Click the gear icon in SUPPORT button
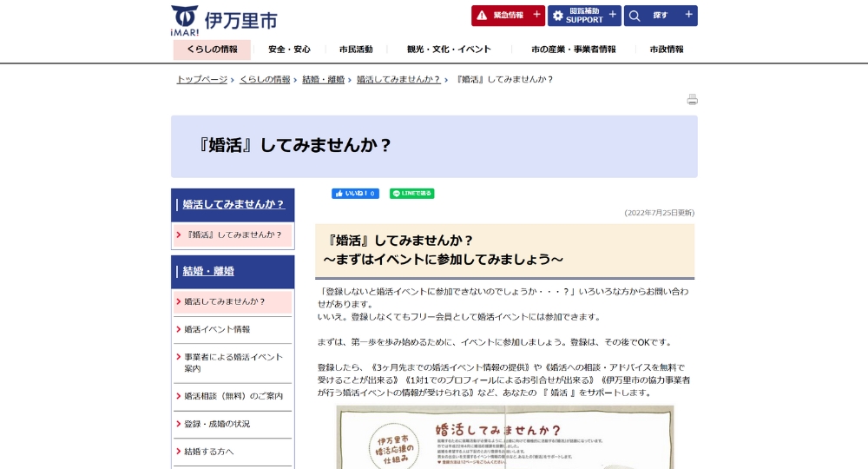 pos(557,16)
